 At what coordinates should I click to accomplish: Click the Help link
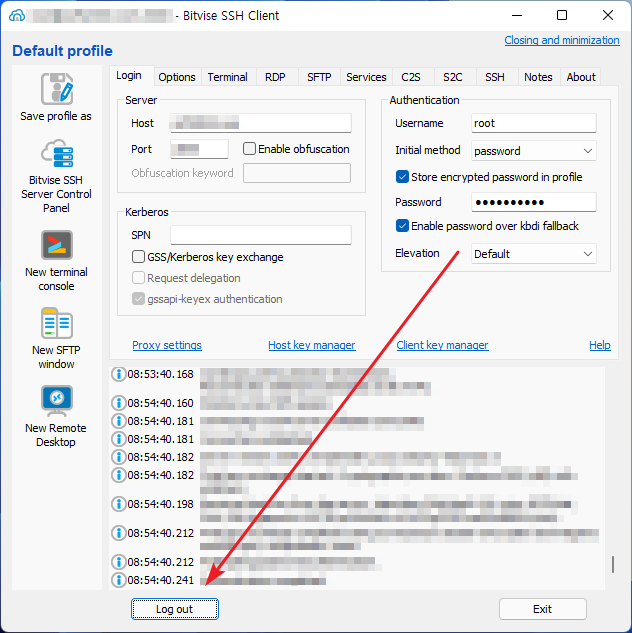(x=600, y=345)
